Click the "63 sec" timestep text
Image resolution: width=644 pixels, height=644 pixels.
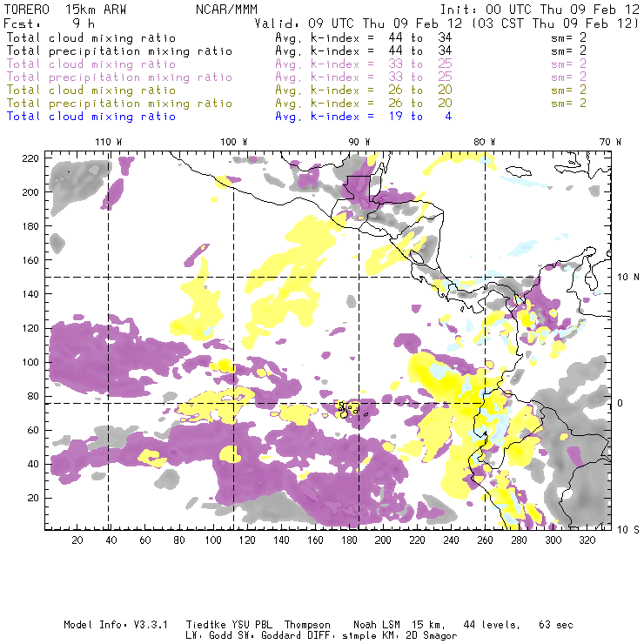[x=556, y=625]
